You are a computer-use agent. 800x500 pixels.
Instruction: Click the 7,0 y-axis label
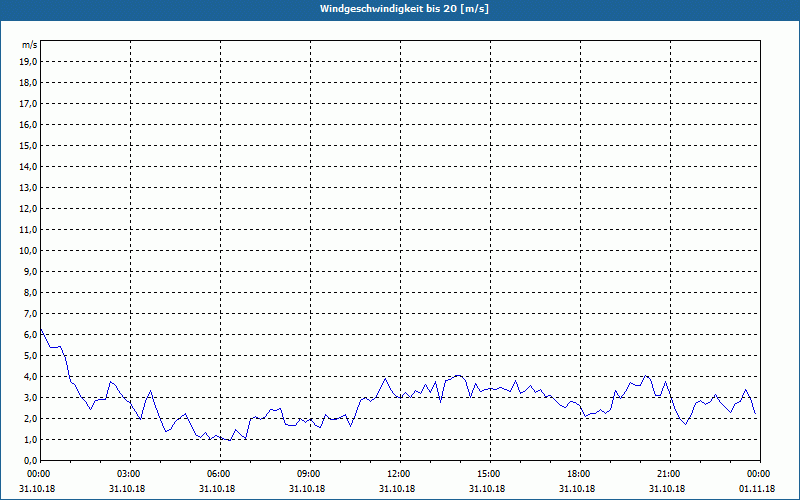click(x=30, y=313)
